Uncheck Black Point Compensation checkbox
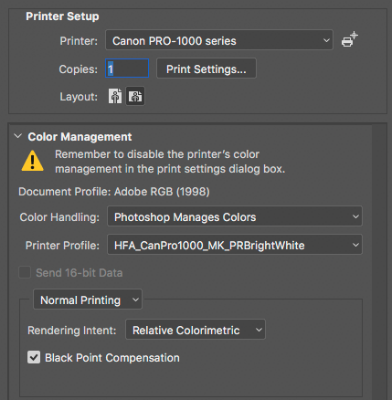The height and width of the screenshot is (400, 392). pyautogui.click(x=33, y=357)
